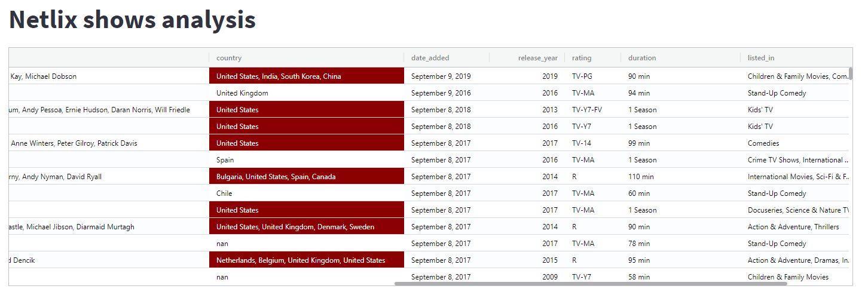Click the 'Chile' country cell
868x298 pixels.
coord(224,193)
